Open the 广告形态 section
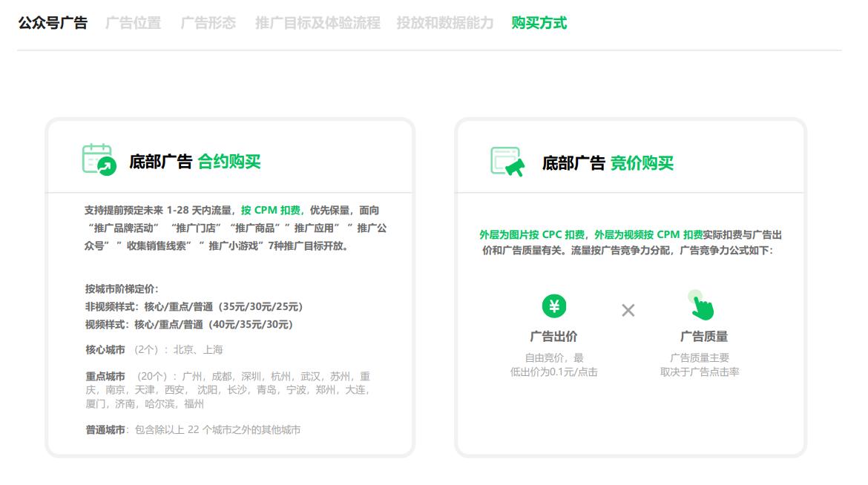 [x=208, y=22]
